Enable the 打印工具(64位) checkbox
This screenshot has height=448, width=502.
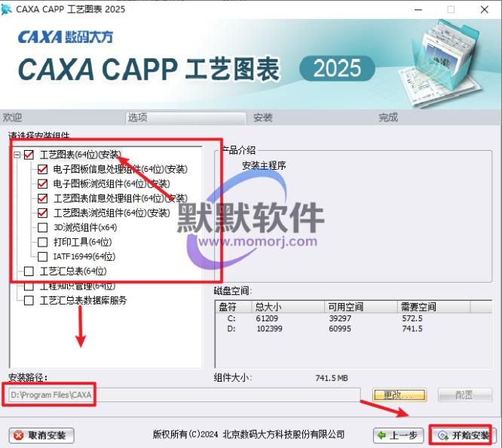pyautogui.click(x=43, y=242)
